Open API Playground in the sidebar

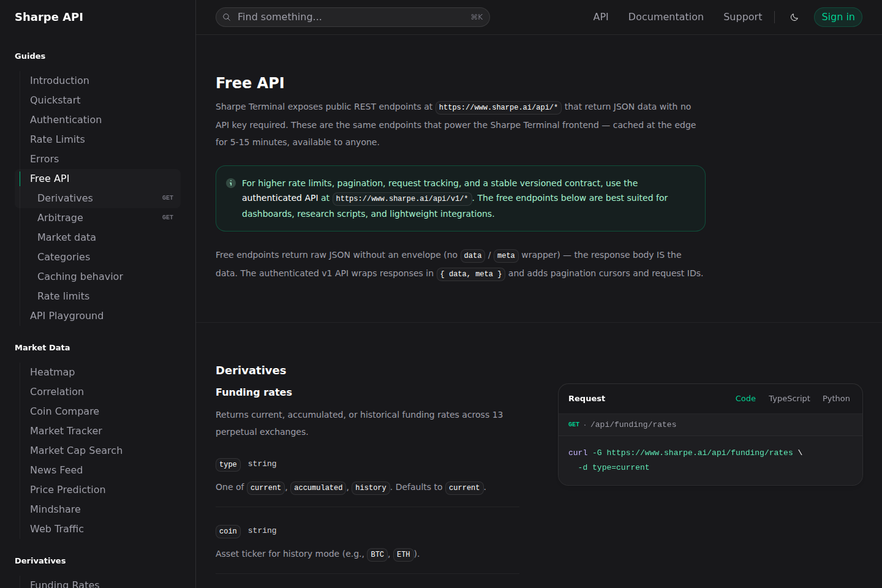[67, 315]
